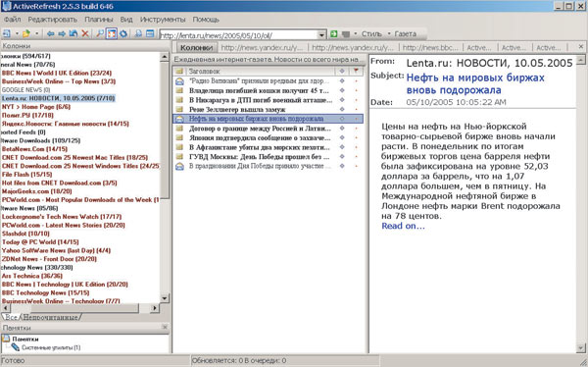The width and height of the screenshot is (588, 367).
Task: Click the folder column header icon
Action: (179, 71)
